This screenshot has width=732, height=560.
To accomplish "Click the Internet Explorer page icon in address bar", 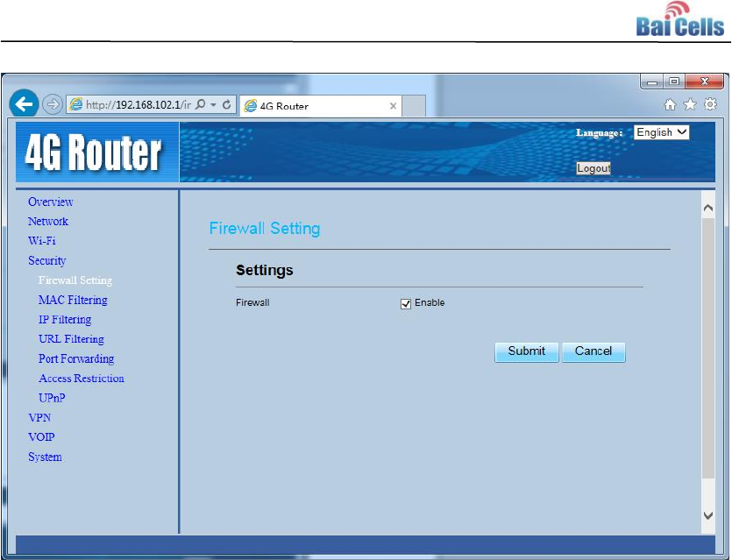I will click(75, 104).
